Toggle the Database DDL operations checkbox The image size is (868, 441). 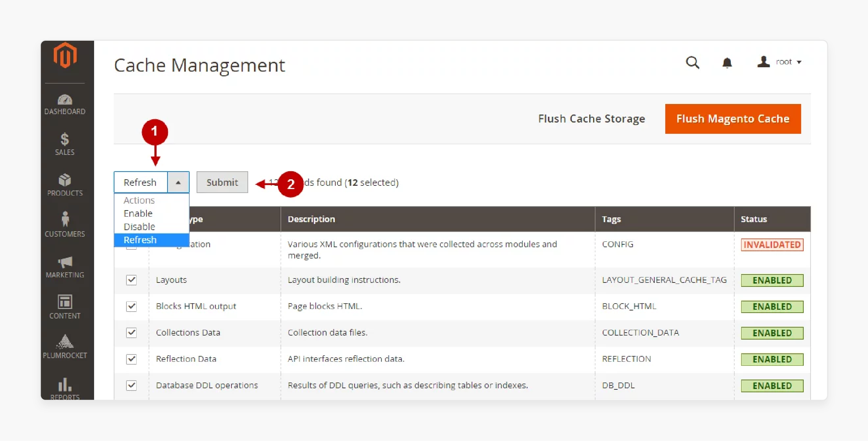pos(132,385)
